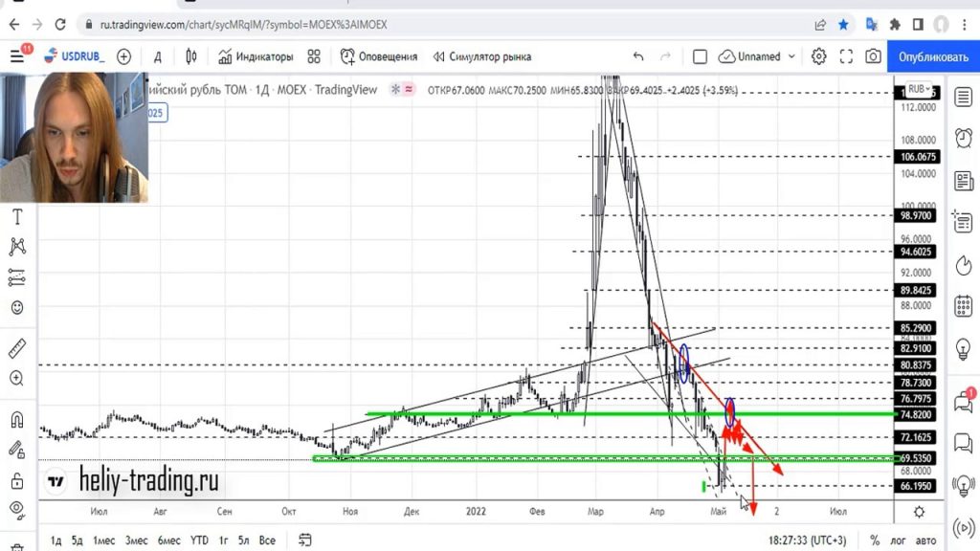
Task: Click the Undo arrow in the toolbar
Action: click(636, 55)
